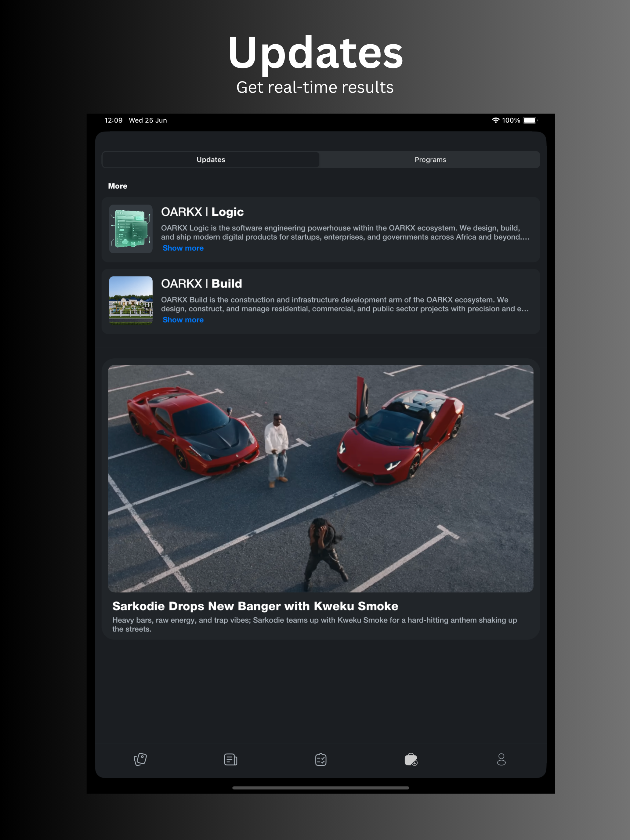This screenshot has width=630, height=840.
Task: Click the OARKX Build description paragraph
Action: [345, 304]
